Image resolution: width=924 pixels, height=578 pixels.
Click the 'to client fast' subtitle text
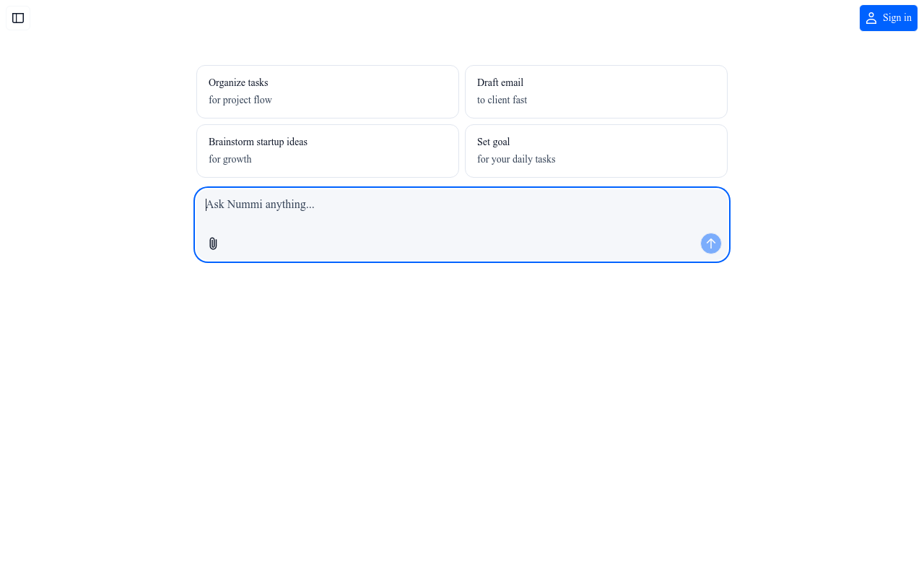(502, 100)
